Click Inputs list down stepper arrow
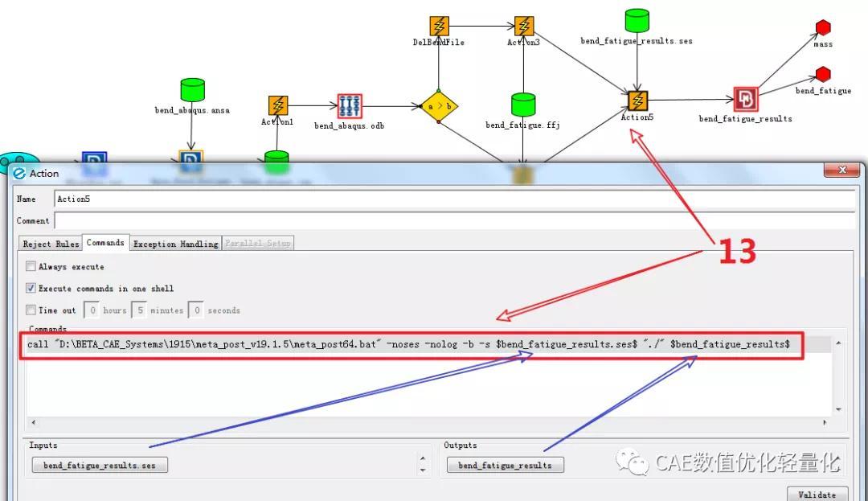The image size is (868, 501). pos(423,470)
